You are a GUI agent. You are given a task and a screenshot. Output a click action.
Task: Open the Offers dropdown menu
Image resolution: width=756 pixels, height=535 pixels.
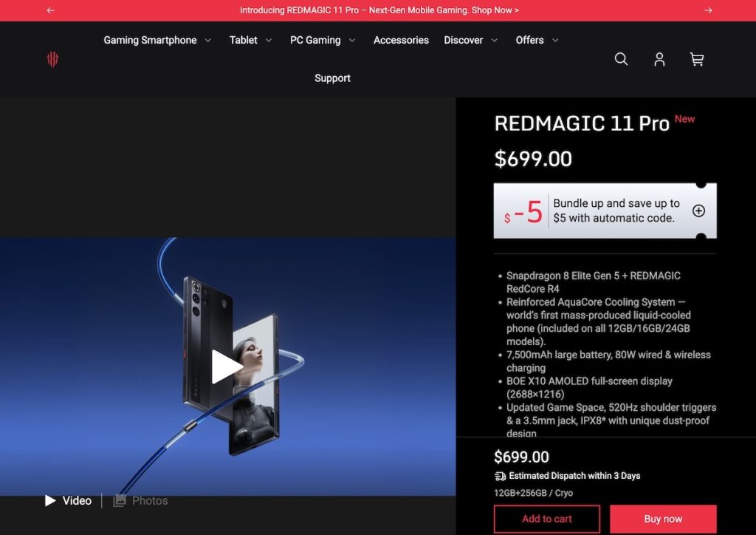click(537, 40)
